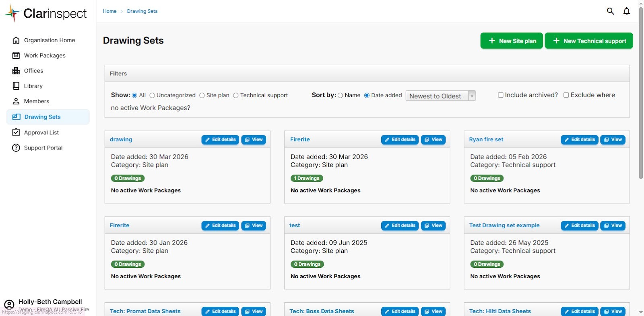Click the Clarinspect logo
This screenshot has height=316, width=644.
click(45, 13)
